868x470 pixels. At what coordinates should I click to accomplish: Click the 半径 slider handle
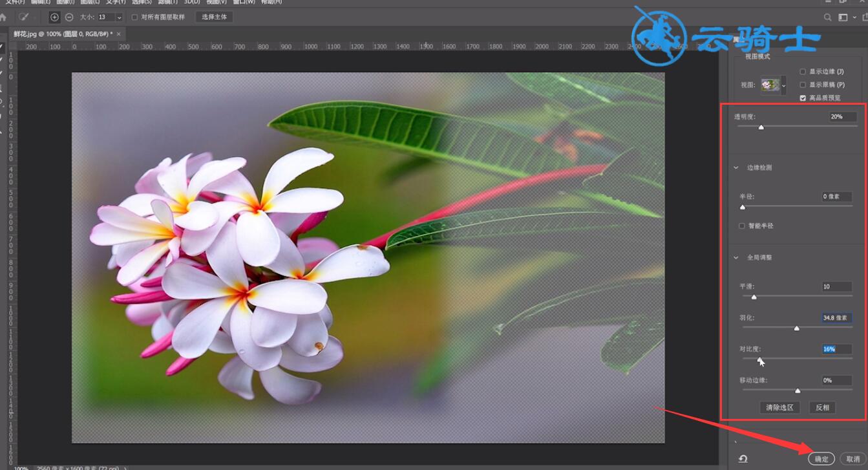click(743, 207)
